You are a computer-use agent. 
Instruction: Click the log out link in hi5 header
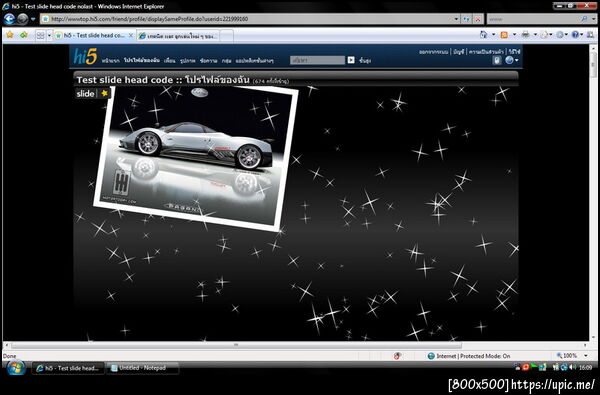click(x=433, y=52)
